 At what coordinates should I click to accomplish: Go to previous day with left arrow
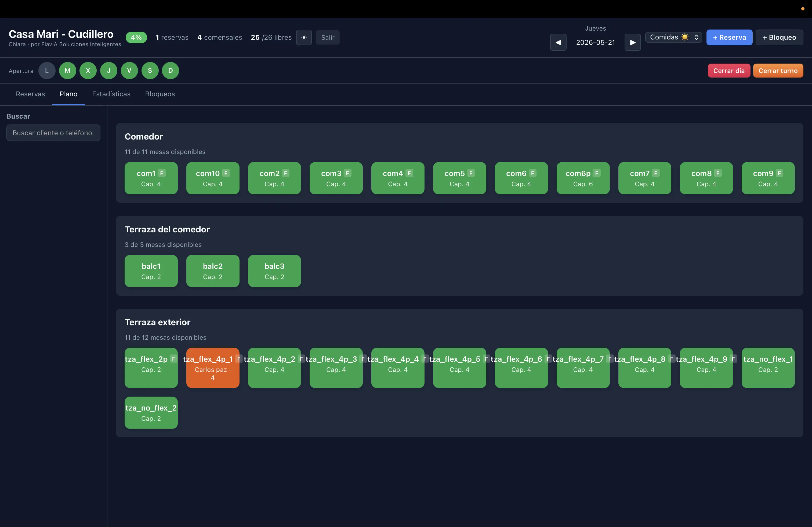click(x=558, y=42)
